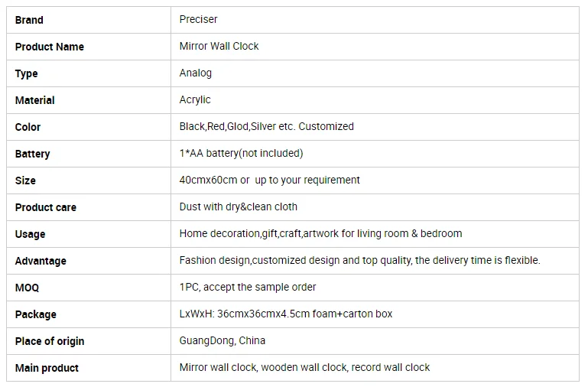Click the Color row label
588x387 pixels.
28,127
